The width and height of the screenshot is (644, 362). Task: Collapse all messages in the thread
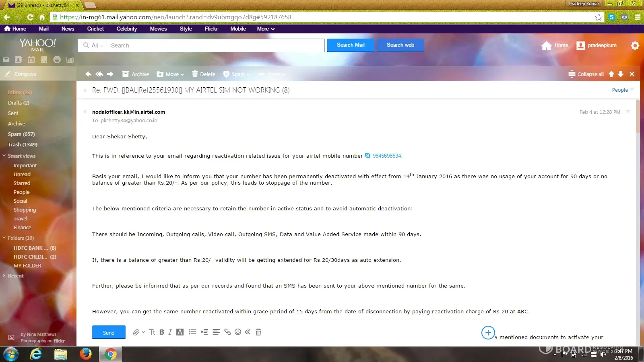click(x=586, y=74)
